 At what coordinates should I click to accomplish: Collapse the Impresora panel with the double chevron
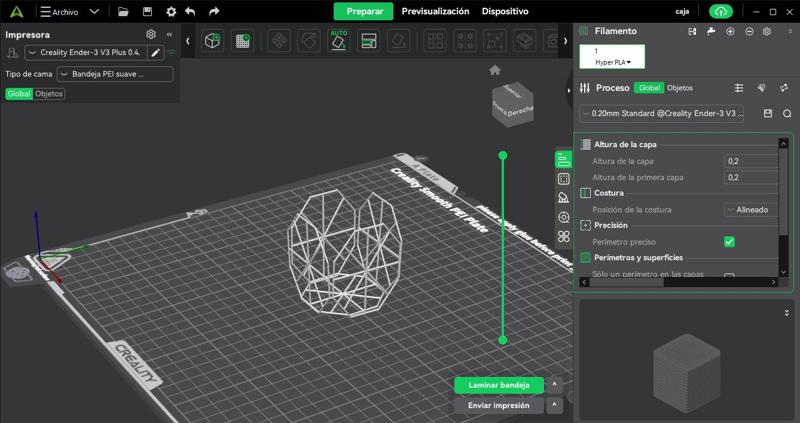click(169, 34)
